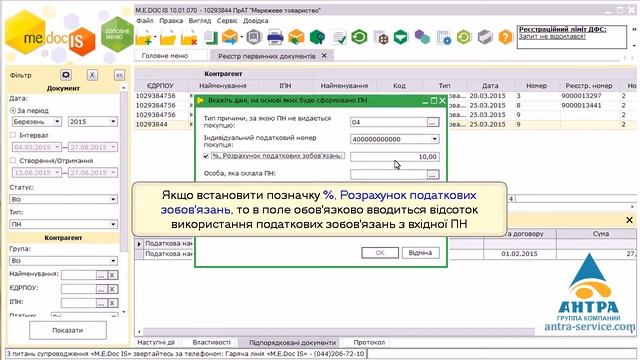Click purple and teal hexagons icon
640x360 pixels.
click(x=422, y=37)
